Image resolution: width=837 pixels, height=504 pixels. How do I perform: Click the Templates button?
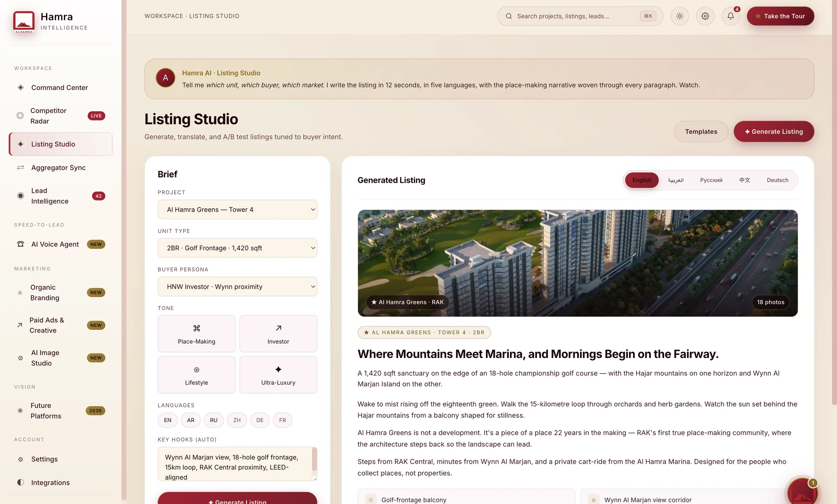701,132
